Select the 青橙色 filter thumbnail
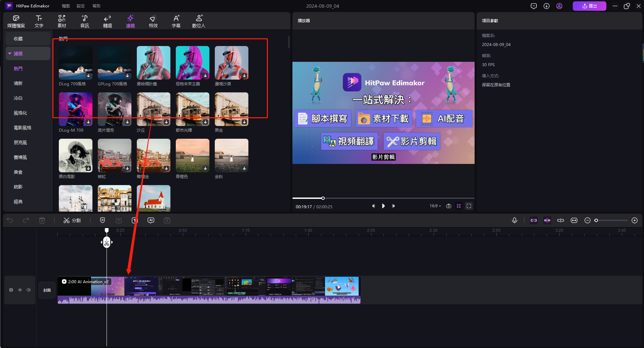This screenshot has width=644, height=348. [193, 156]
